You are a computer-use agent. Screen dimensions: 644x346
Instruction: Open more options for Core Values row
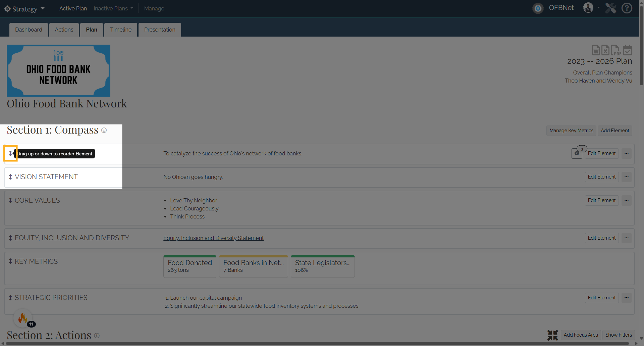(x=627, y=200)
